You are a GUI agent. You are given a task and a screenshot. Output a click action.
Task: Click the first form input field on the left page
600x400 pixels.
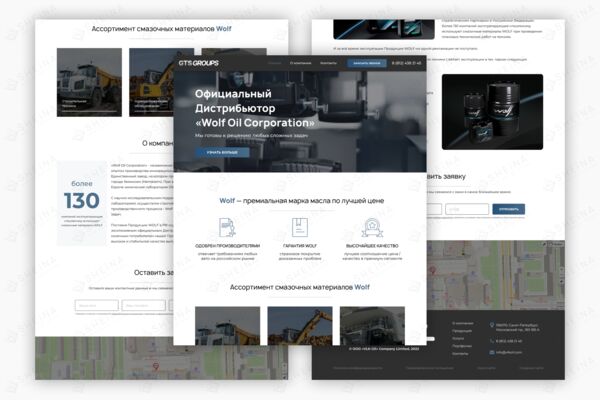pyautogui.click(x=96, y=305)
